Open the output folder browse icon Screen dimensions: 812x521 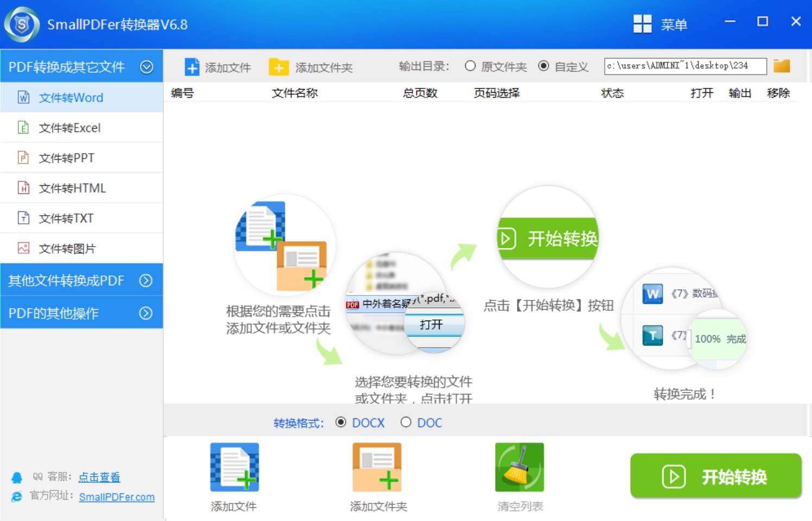point(782,66)
